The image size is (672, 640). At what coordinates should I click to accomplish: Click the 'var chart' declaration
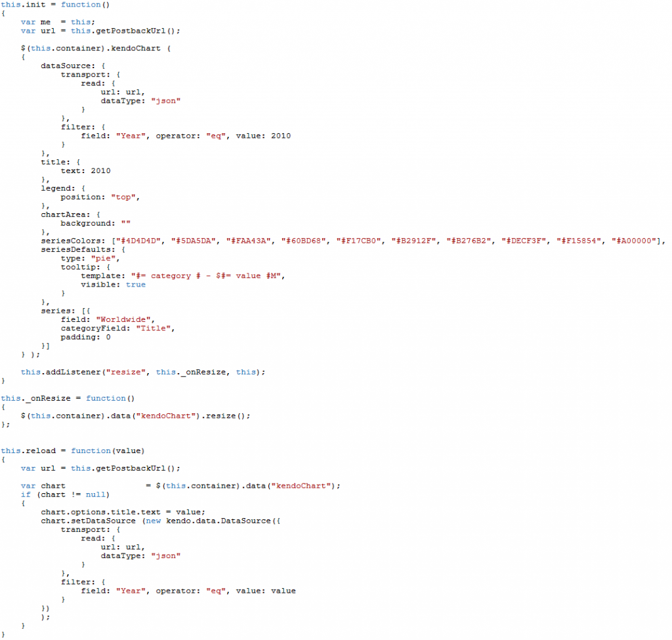tap(43, 486)
